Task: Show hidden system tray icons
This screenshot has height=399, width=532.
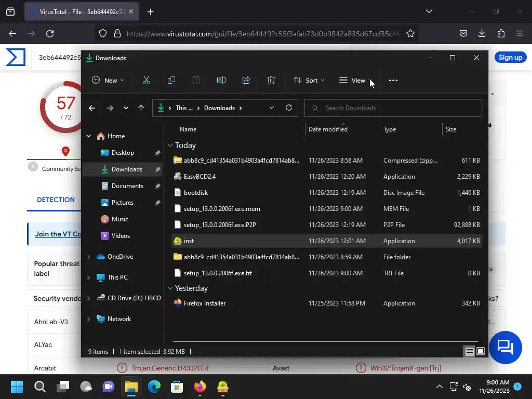Action: (x=439, y=387)
